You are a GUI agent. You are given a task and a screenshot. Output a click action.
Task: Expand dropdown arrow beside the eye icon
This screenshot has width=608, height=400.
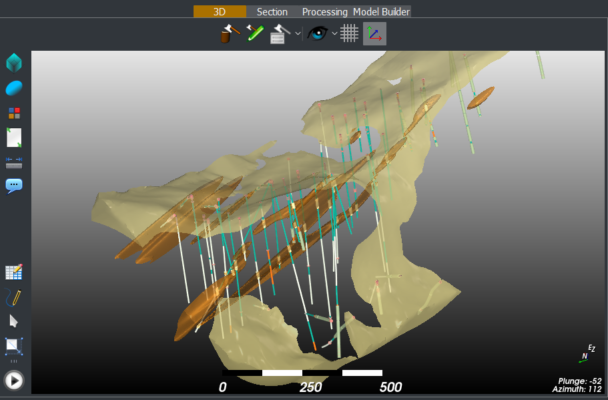334,34
